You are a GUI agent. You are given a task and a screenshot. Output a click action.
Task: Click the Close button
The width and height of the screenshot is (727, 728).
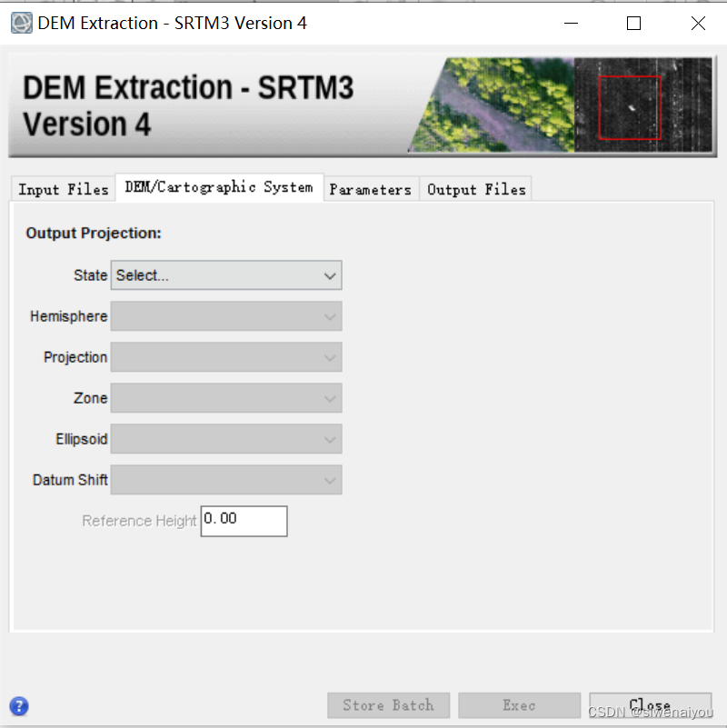(650, 705)
